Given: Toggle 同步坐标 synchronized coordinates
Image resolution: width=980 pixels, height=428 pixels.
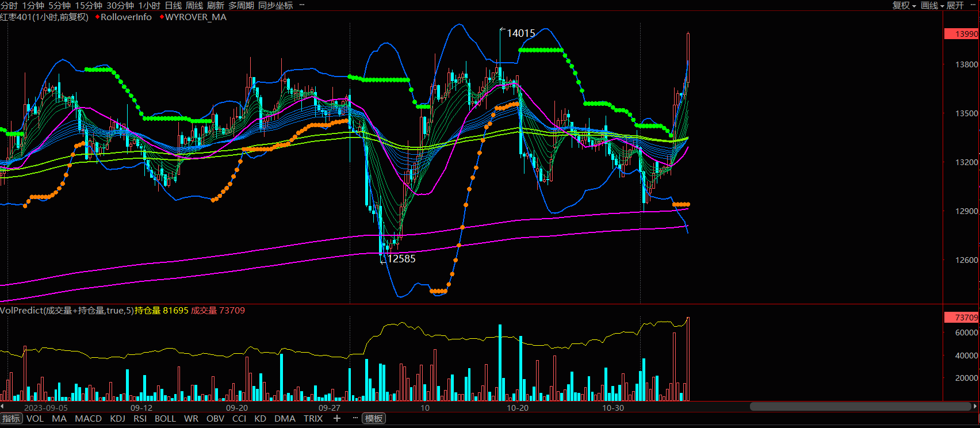Looking at the screenshot, I should click(x=275, y=5).
